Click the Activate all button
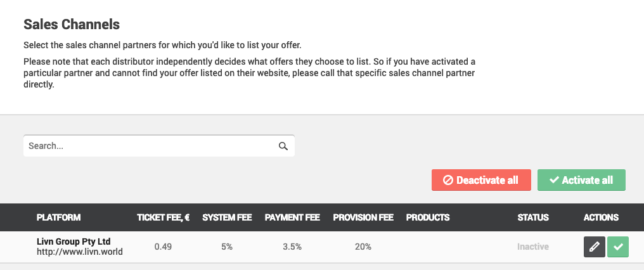The height and width of the screenshot is (270, 644). (581, 180)
